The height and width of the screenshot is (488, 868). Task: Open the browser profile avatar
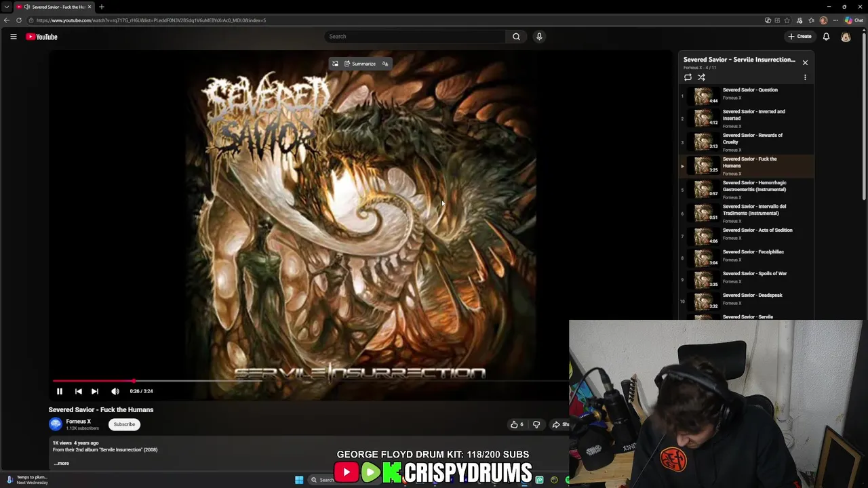click(823, 20)
